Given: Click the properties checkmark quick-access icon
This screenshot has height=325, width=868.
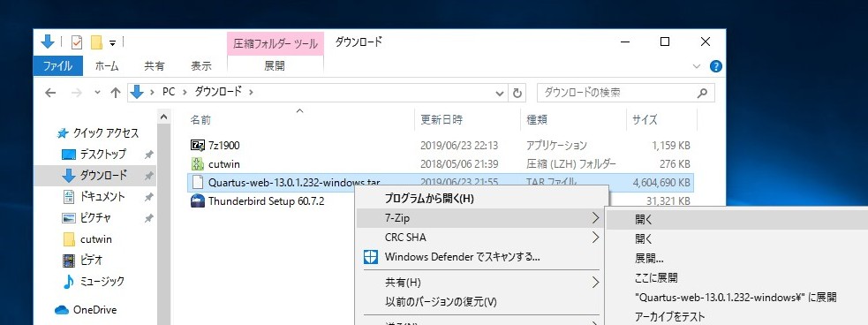Looking at the screenshot, I should pyautogui.click(x=77, y=42).
